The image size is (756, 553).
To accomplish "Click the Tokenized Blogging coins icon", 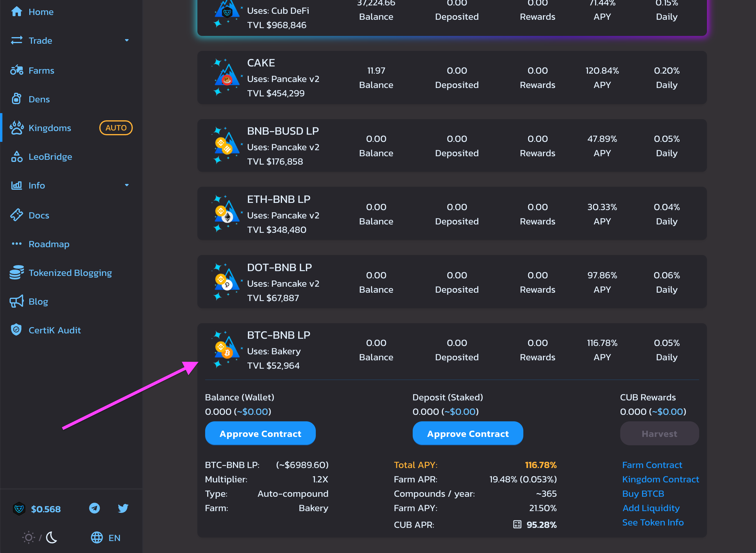I will pos(16,273).
